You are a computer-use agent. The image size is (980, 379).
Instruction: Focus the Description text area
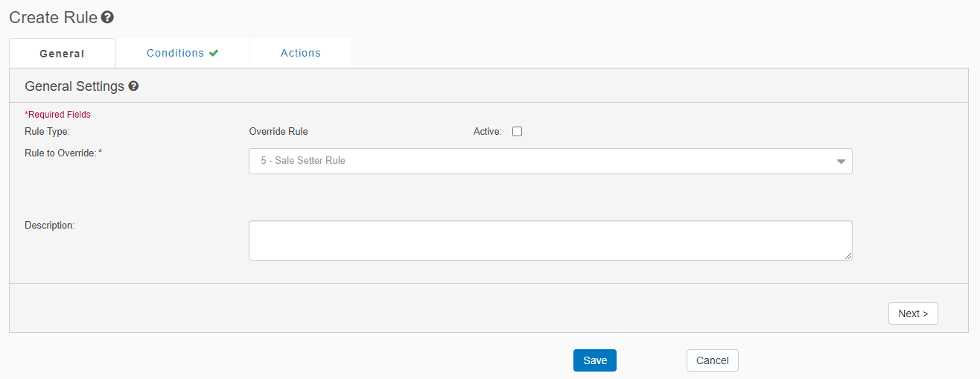click(550, 241)
